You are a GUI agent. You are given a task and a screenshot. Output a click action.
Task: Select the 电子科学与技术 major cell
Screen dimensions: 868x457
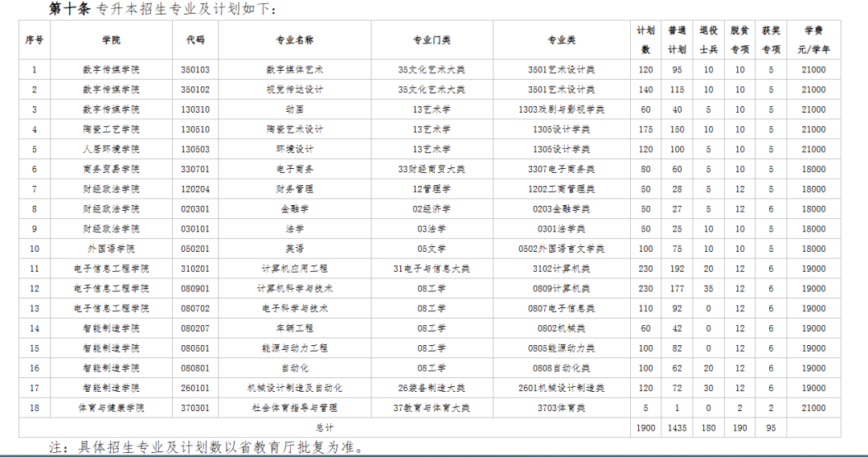click(x=294, y=308)
